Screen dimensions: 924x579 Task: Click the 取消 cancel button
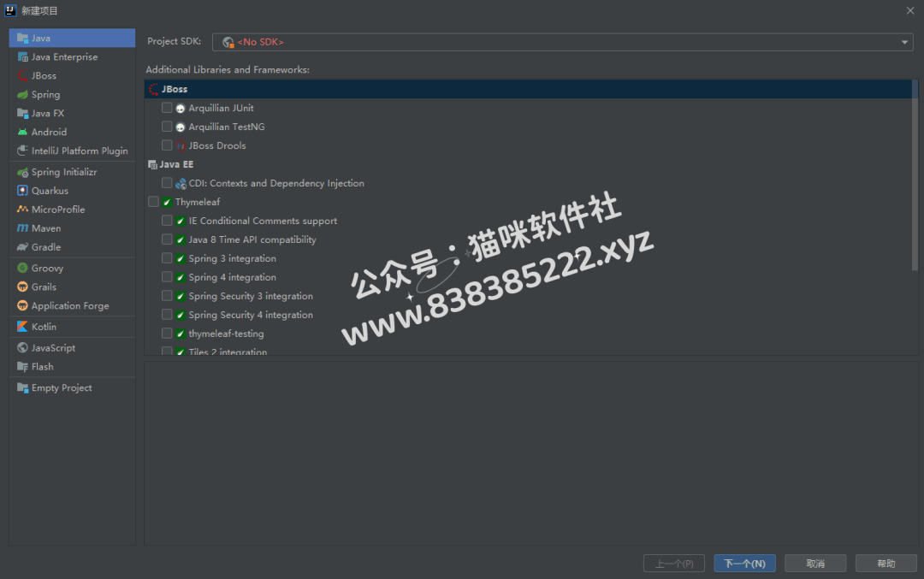(x=815, y=564)
